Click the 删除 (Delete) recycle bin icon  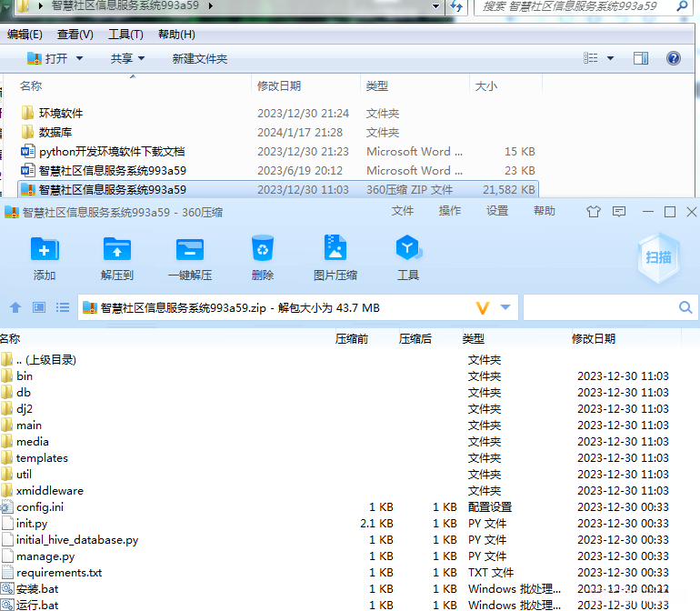pyautogui.click(x=263, y=248)
